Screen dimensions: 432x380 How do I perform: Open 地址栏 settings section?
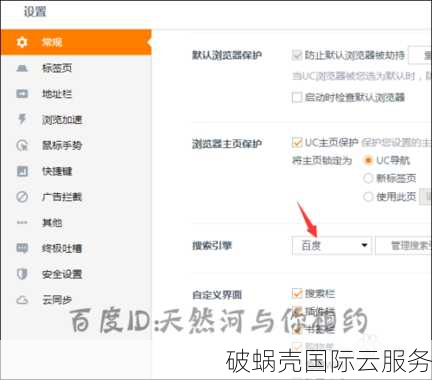pyautogui.click(x=76, y=94)
